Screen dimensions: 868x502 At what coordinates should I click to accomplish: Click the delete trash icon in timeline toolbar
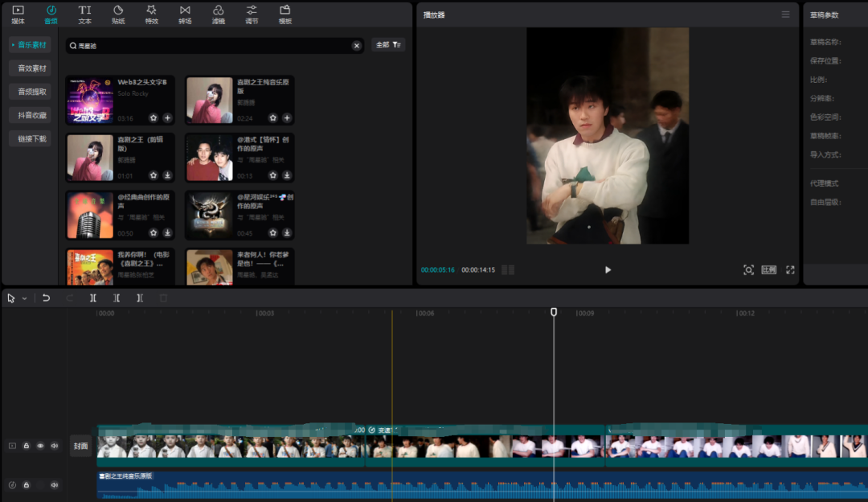point(163,298)
